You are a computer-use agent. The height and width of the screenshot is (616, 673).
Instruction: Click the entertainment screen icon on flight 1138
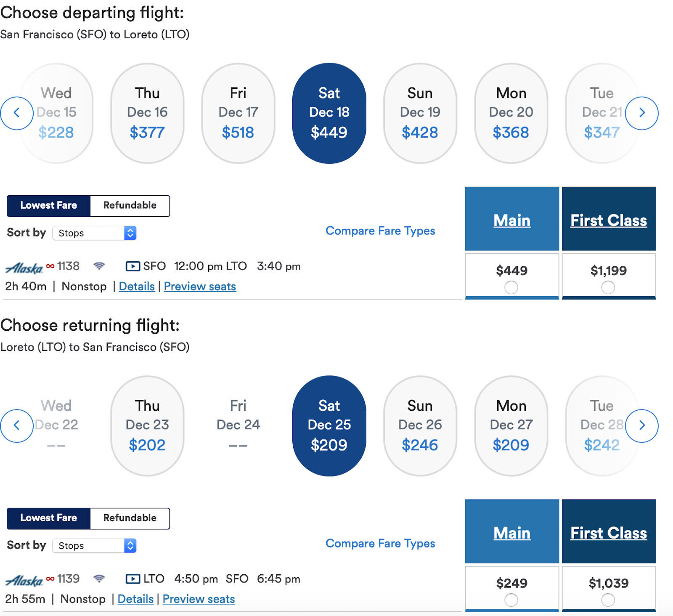pyautogui.click(x=133, y=266)
